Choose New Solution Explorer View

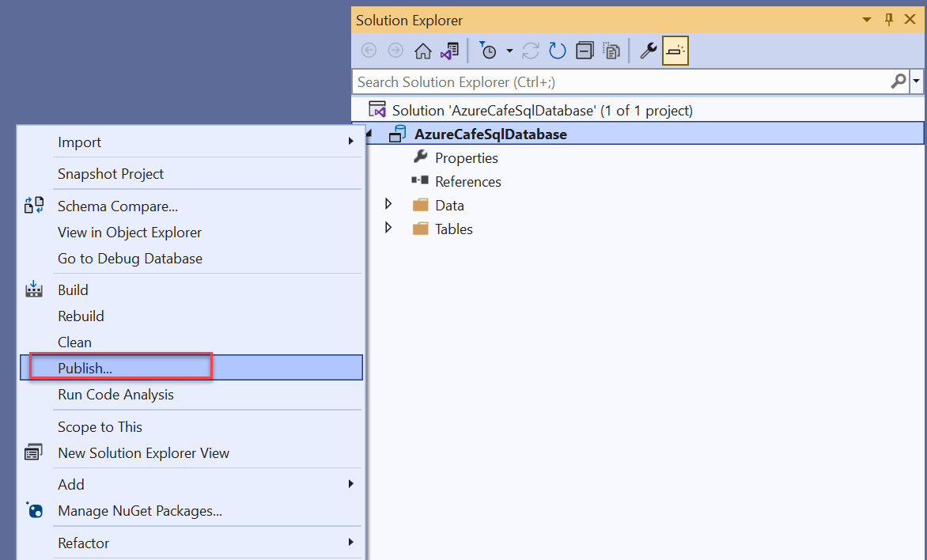pos(191,453)
